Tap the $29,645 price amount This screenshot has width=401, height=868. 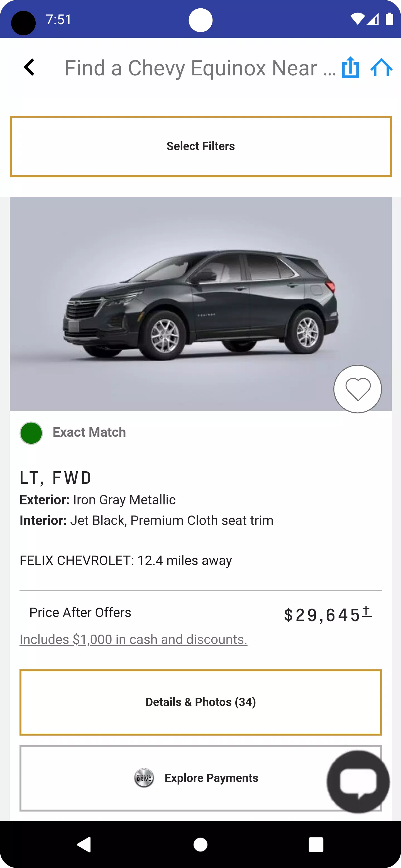(x=322, y=615)
